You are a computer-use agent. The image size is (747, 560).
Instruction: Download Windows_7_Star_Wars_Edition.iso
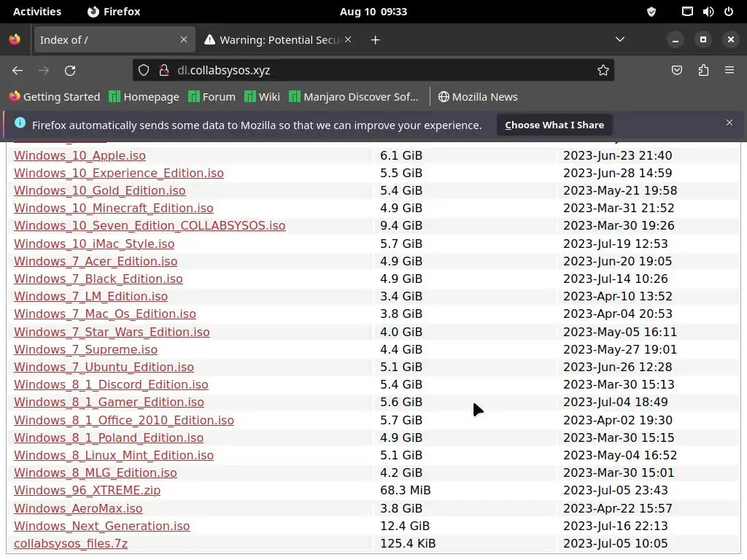tap(112, 332)
